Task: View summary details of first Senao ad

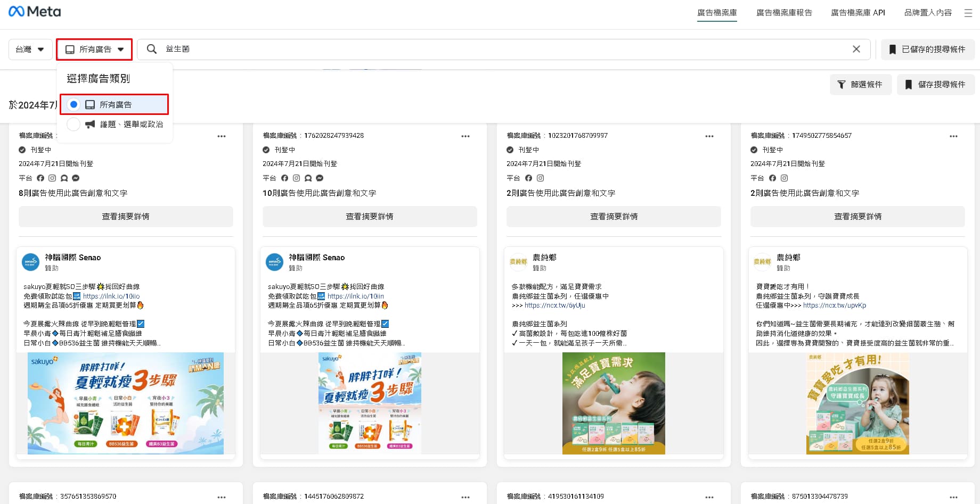Action: point(126,217)
